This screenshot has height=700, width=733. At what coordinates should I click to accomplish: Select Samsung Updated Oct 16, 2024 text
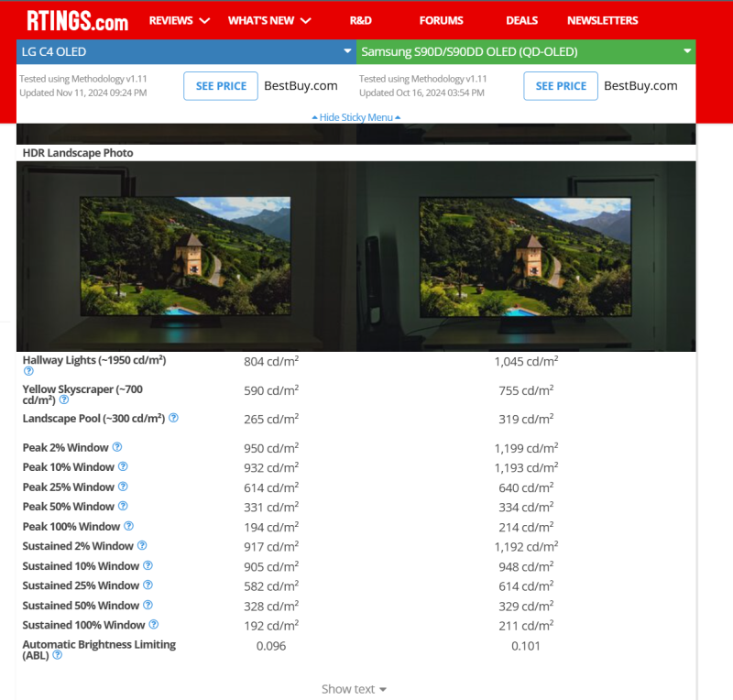(x=421, y=93)
